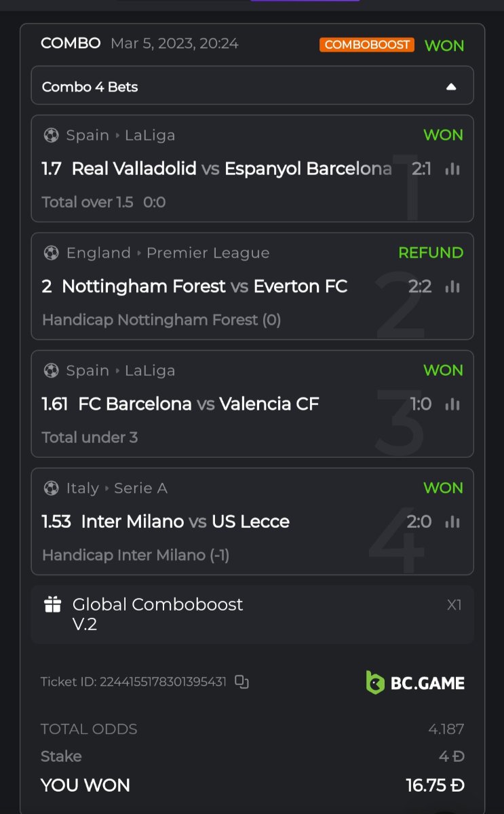Click the Global Comboboost gift icon
This screenshot has width=504, height=814.
click(52, 604)
